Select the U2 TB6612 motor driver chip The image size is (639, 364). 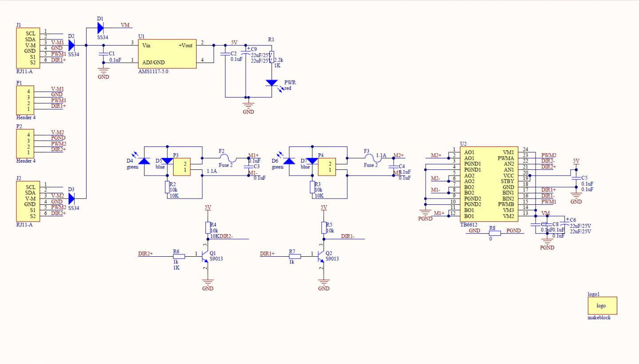(490, 184)
